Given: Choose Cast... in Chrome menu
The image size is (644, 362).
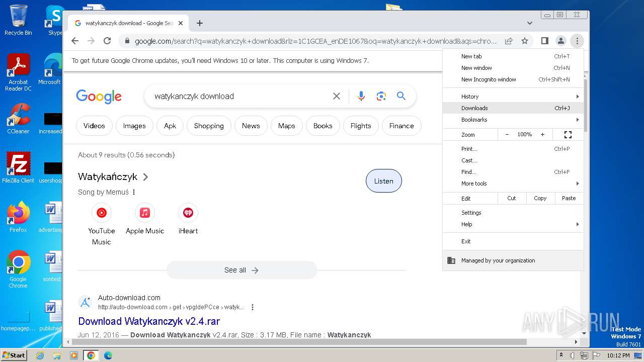Looking at the screenshot, I should point(513,160).
